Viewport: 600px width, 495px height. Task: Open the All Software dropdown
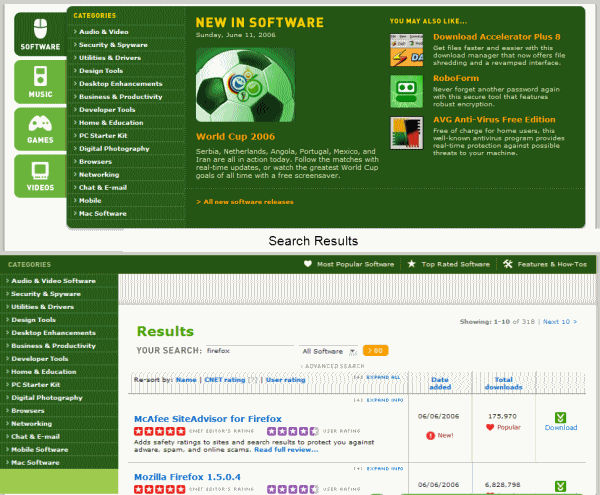328,351
